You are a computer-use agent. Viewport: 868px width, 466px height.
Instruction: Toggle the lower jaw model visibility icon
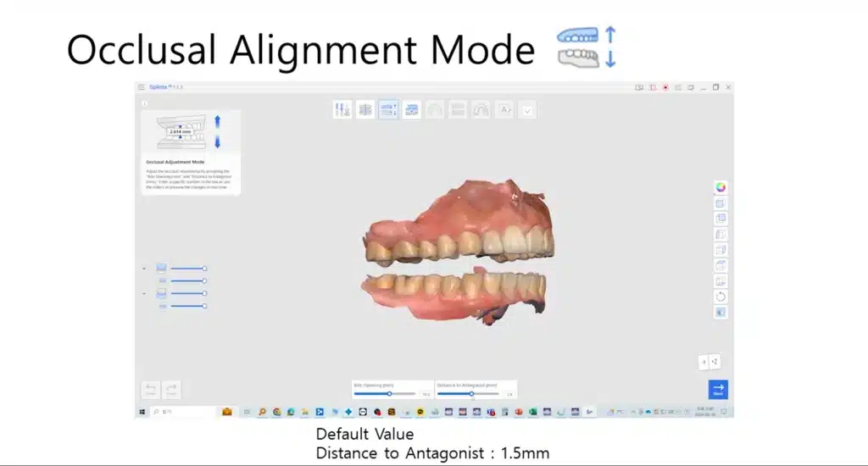[161, 293]
